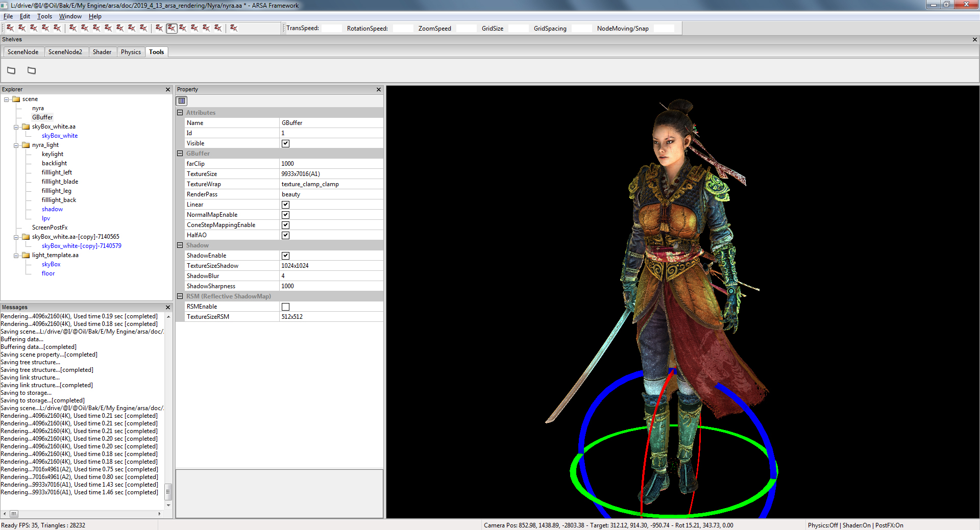Collapse the Attributes property section
Image resolution: width=980 pixels, height=530 pixels.
click(180, 112)
